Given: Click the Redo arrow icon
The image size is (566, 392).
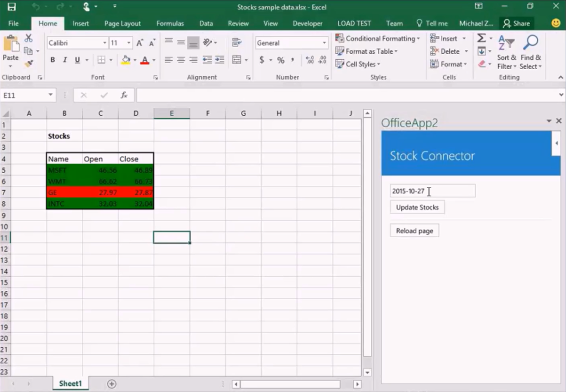Looking at the screenshot, I should pyautogui.click(x=60, y=7).
